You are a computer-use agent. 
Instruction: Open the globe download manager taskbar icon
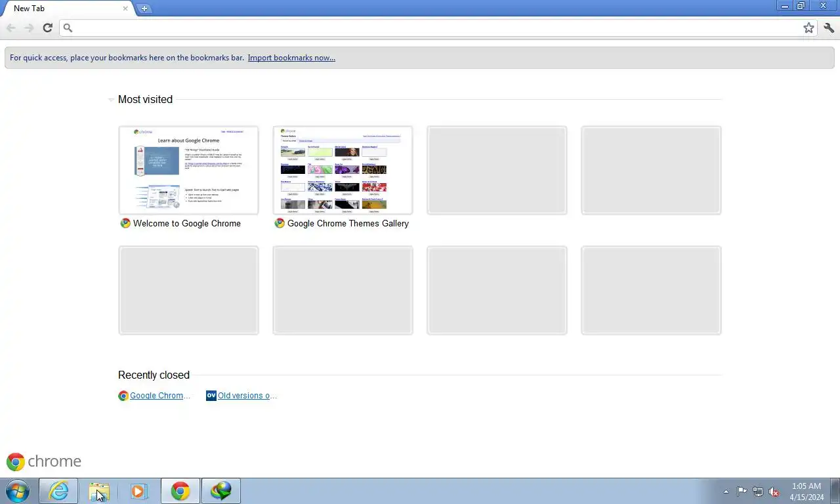(x=221, y=491)
